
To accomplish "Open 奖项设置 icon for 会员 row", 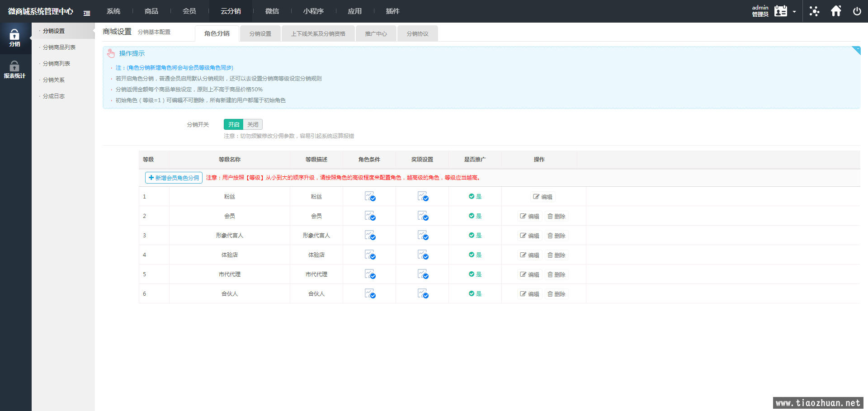I will [x=423, y=216].
